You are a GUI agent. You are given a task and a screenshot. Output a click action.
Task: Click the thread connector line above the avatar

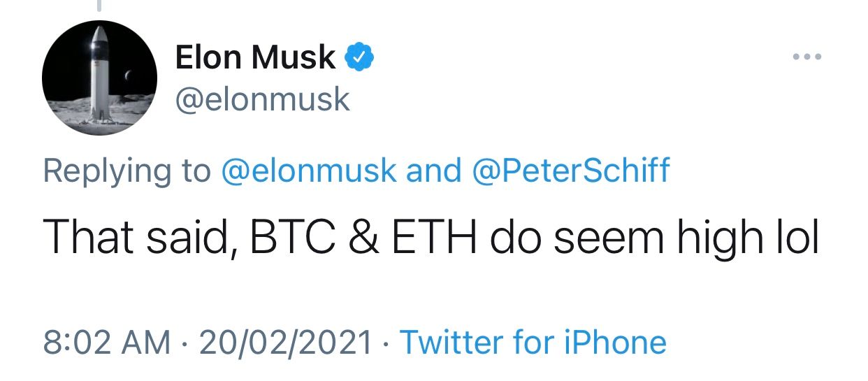pos(99,6)
